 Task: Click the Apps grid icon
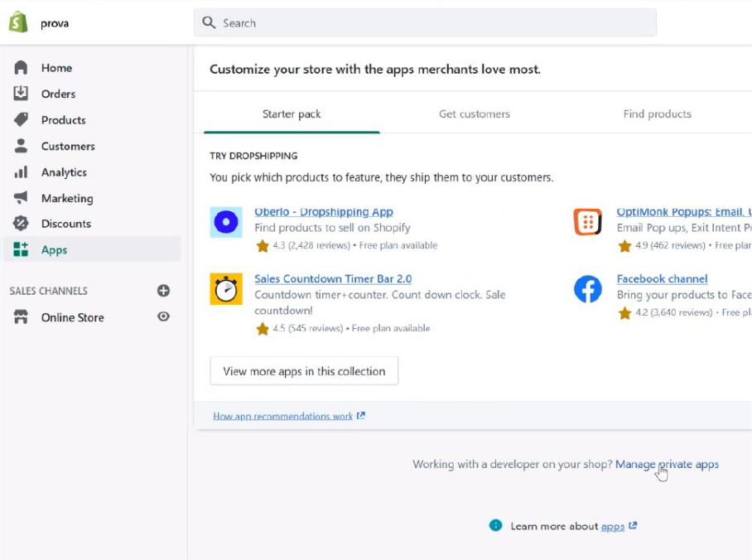coord(21,249)
